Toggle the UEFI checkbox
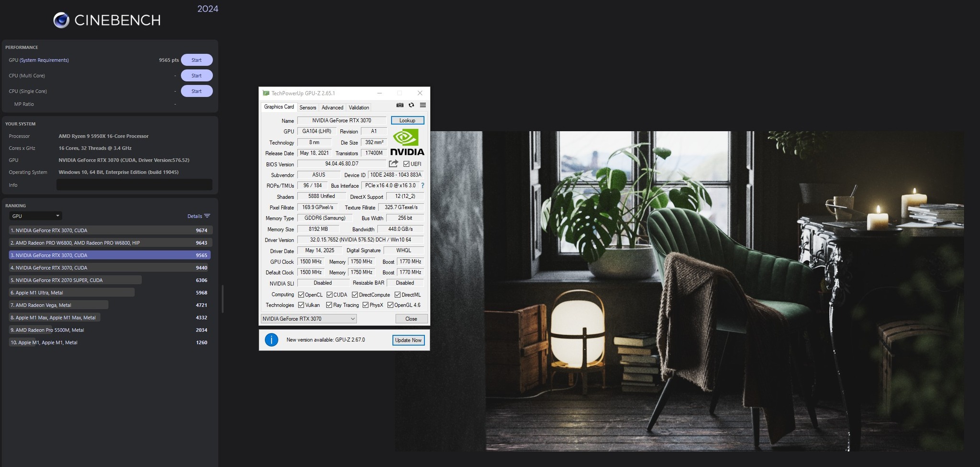 406,164
